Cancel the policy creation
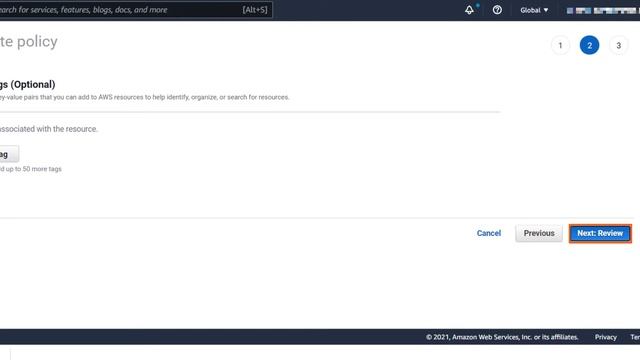640x360 pixels. click(x=489, y=233)
